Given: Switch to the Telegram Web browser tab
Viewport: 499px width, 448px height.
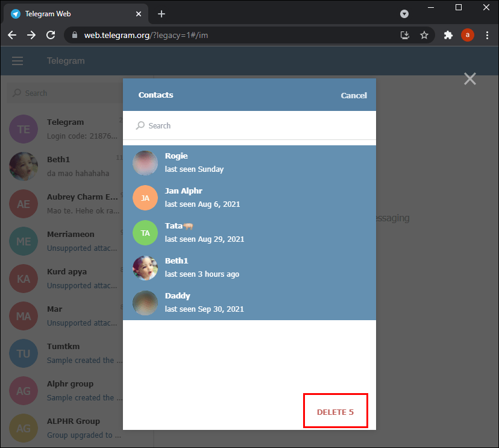Looking at the screenshot, I should (72, 13).
